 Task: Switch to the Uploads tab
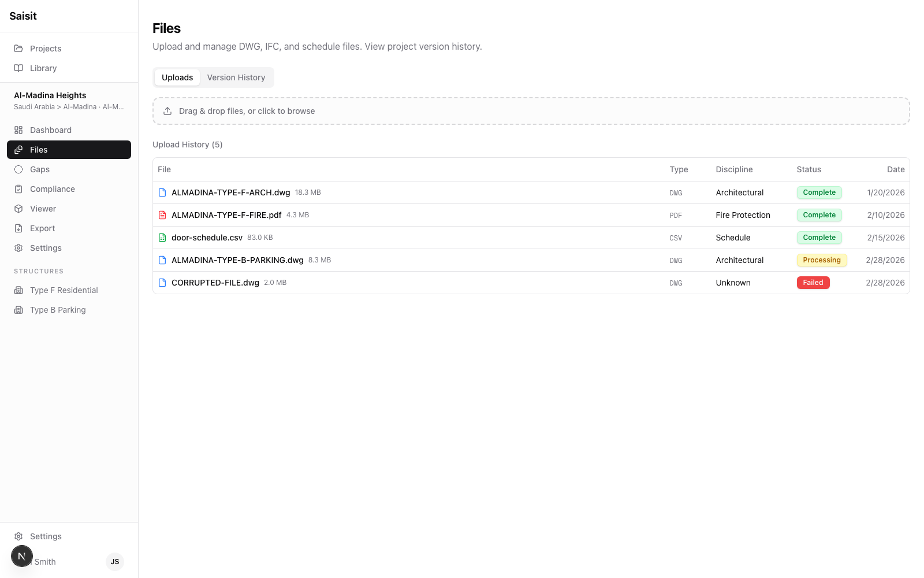177,77
